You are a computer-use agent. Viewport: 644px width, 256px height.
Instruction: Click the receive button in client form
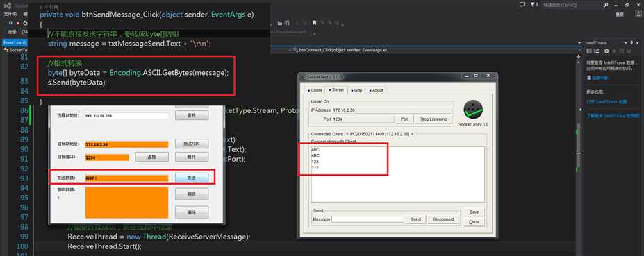[191, 194]
